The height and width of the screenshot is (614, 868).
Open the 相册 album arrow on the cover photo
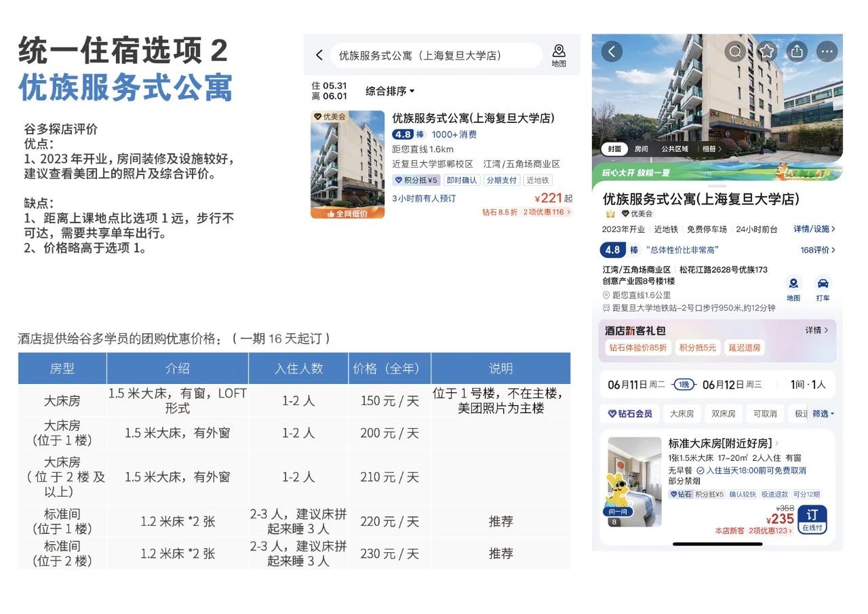click(x=711, y=149)
